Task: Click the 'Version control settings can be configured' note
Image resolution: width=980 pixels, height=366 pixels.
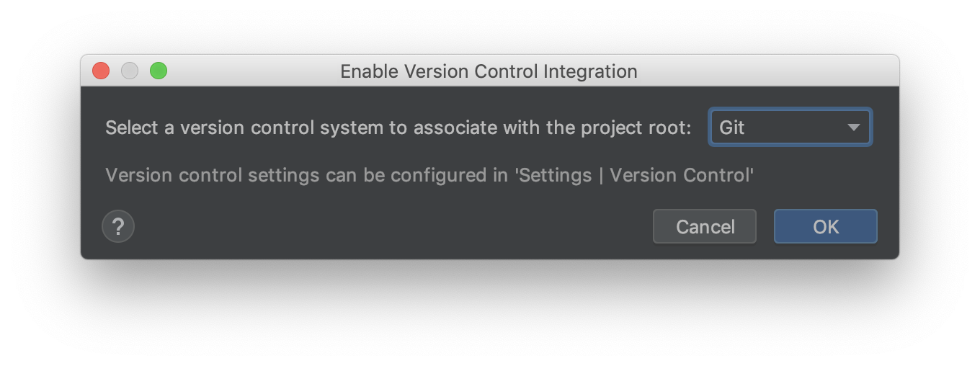Action: pyautogui.click(x=298, y=175)
